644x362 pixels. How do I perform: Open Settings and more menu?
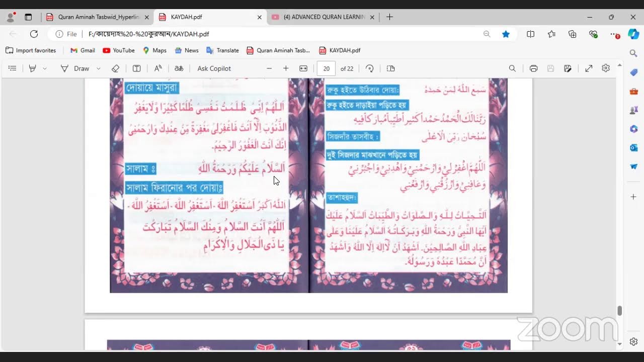point(614,34)
